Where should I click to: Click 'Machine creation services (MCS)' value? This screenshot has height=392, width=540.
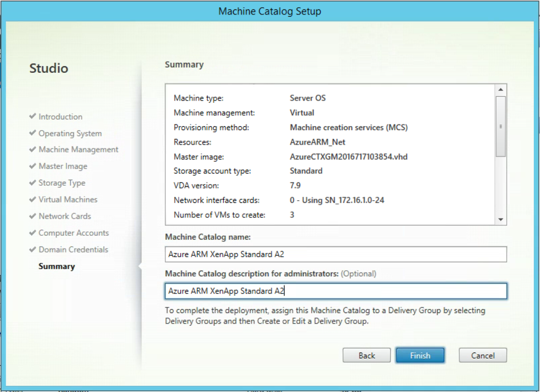(x=348, y=127)
